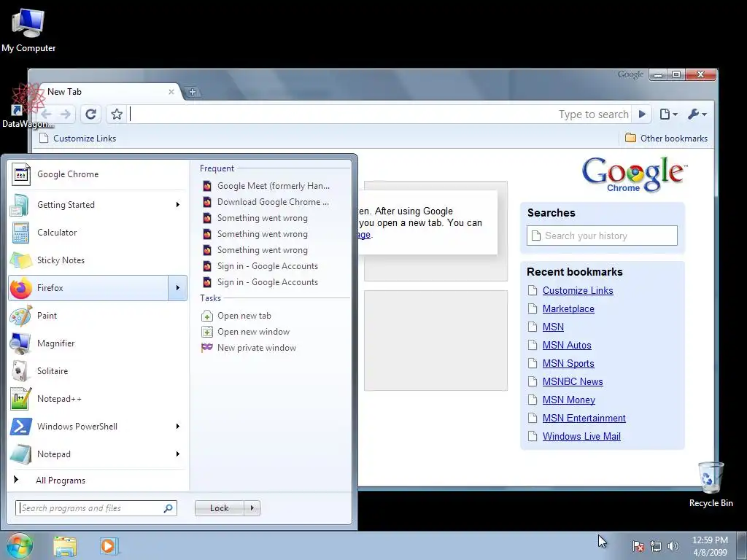Click the Action Center flag icon

pos(638,546)
